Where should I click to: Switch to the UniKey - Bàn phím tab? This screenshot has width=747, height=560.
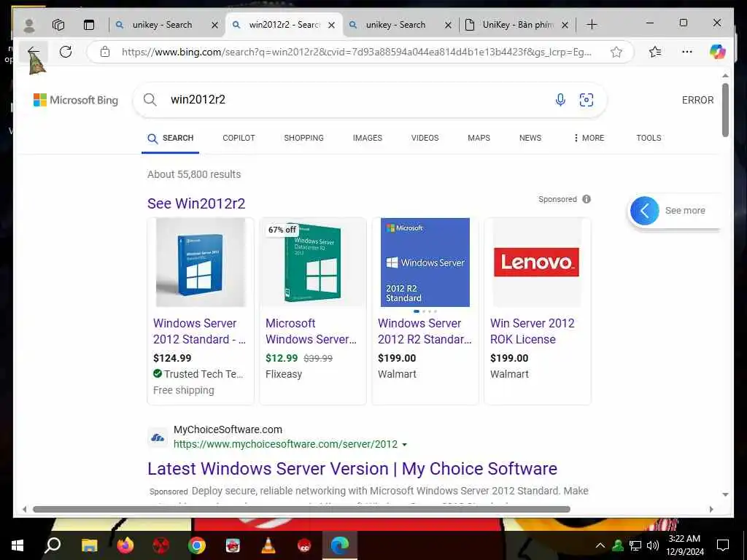[517, 25]
